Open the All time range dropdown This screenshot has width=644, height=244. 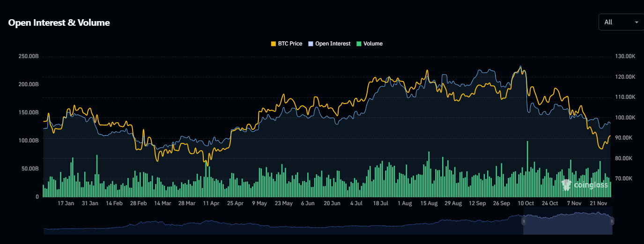(x=621, y=22)
